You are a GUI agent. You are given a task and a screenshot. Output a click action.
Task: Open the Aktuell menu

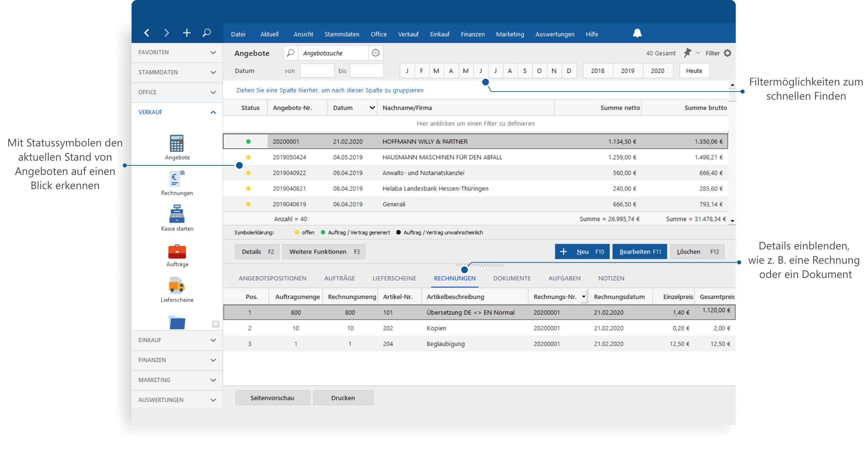(x=270, y=34)
